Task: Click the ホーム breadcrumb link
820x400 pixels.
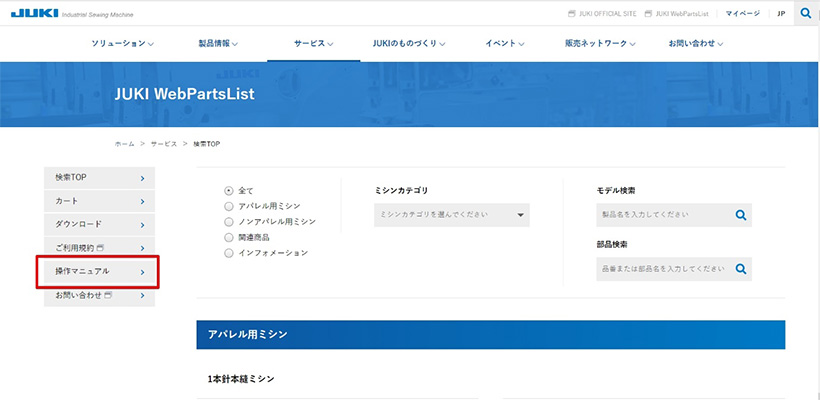Action: click(124, 144)
